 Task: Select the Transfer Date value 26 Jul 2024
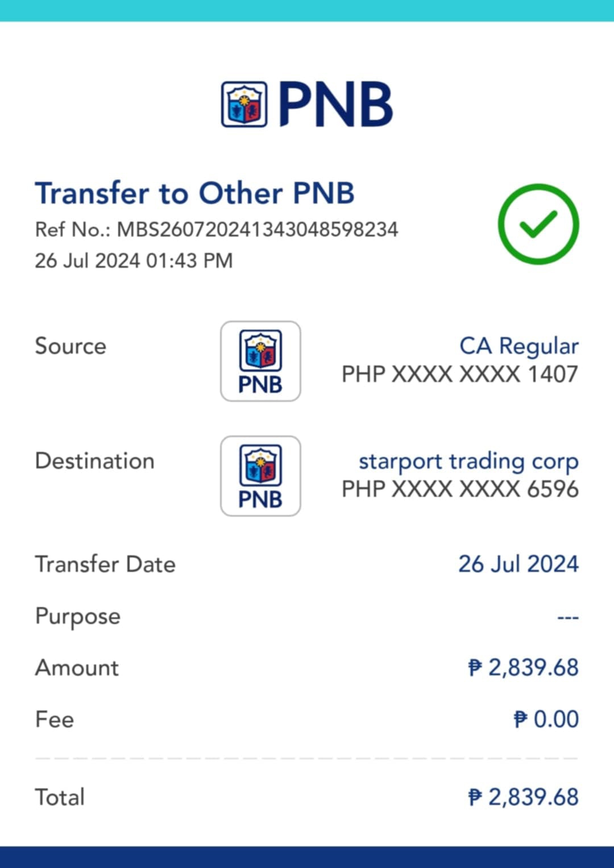(x=518, y=564)
